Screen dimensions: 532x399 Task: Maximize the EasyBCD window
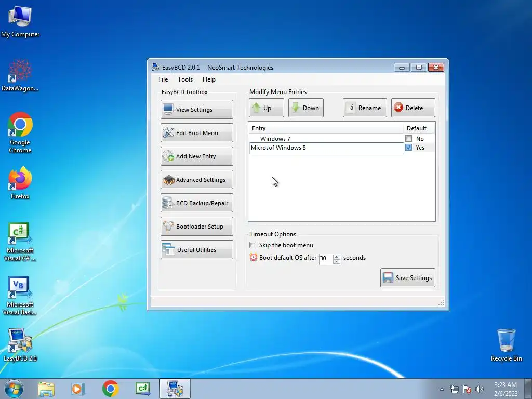[419, 67]
